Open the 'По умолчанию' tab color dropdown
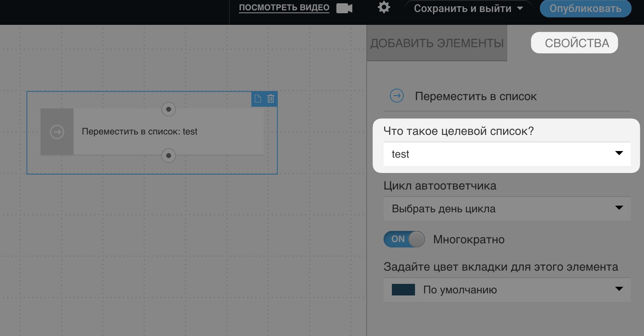Image resolution: width=644 pixels, height=336 pixels. pyautogui.click(x=507, y=290)
